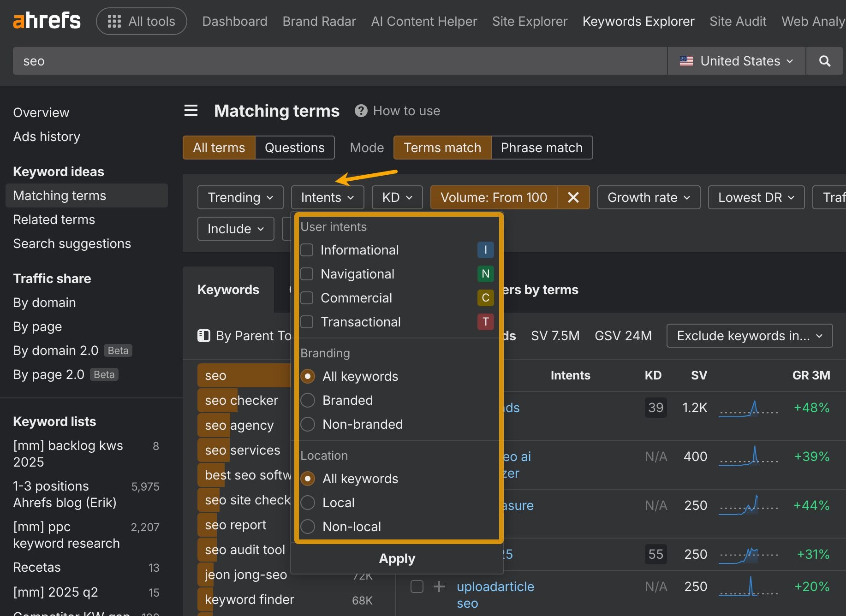This screenshot has height=616, width=846.
Task: Click the ahrefs logo
Action: pos(46,20)
